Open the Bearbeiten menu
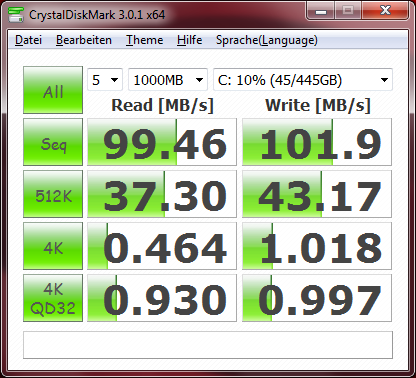Viewport: 416px width, 378px height. pos(84,40)
